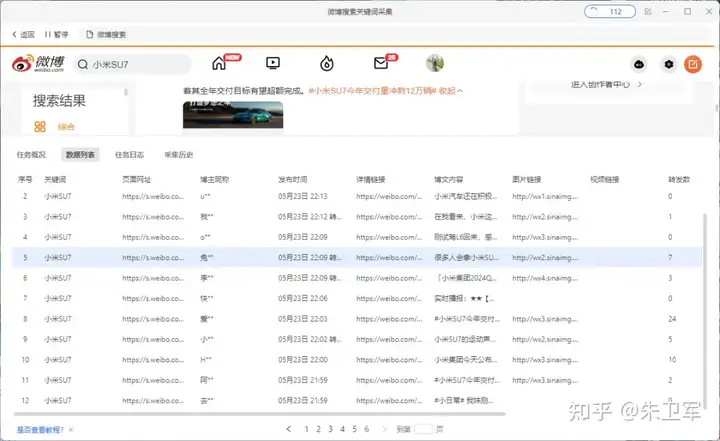Switch to the 任务日志 tab
This screenshot has width=720, height=441.
129,155
